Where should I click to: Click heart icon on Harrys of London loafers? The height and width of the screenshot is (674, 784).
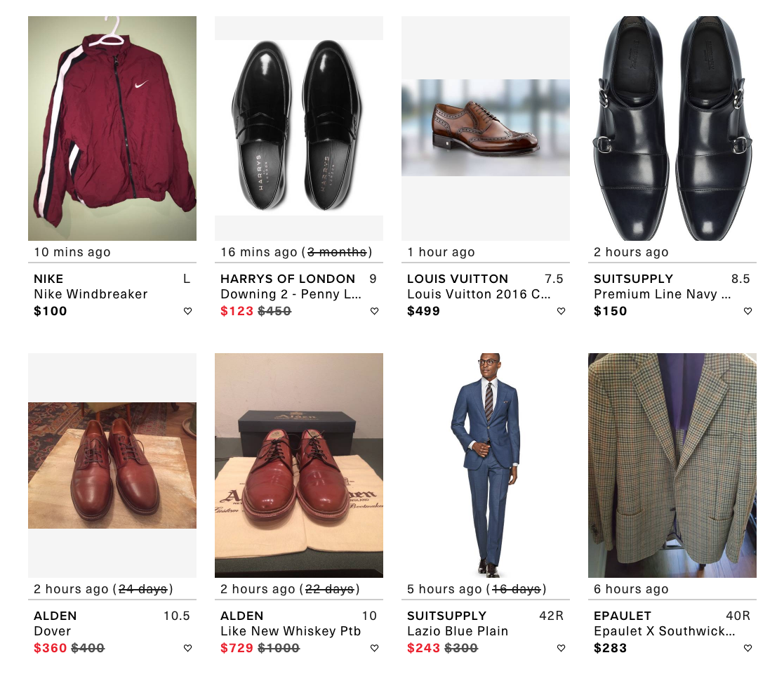pos(374,312)
